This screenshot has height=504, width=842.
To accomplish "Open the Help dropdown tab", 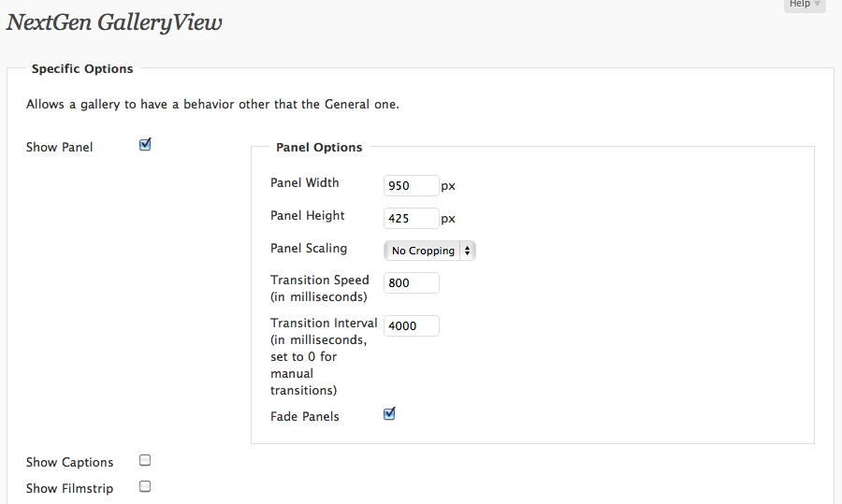I will tap(805, 5).
